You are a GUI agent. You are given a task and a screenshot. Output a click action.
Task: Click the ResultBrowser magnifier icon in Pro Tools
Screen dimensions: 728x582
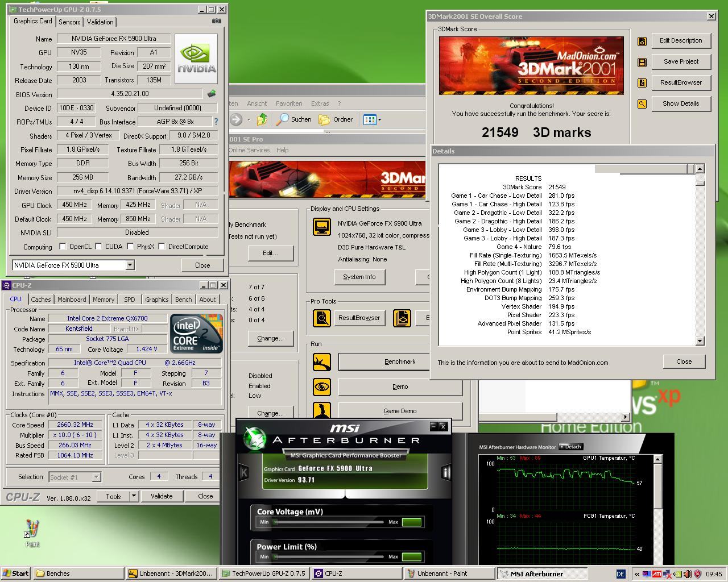click(322, 318)
